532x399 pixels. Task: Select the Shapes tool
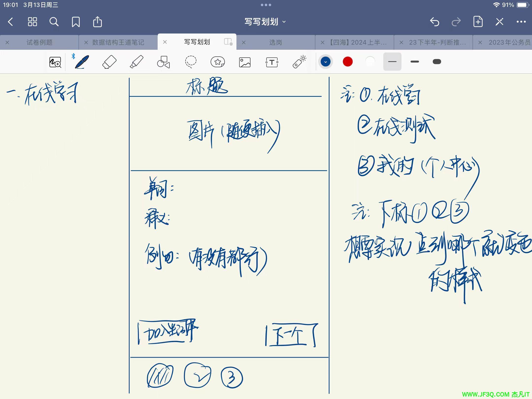tap(163, 62)
